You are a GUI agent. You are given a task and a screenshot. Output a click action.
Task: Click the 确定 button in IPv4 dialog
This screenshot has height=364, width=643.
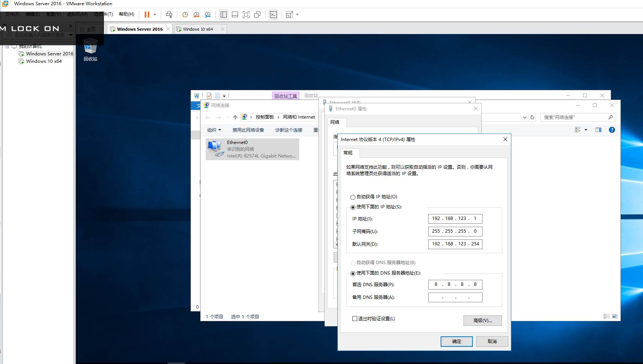coord(456,342)
